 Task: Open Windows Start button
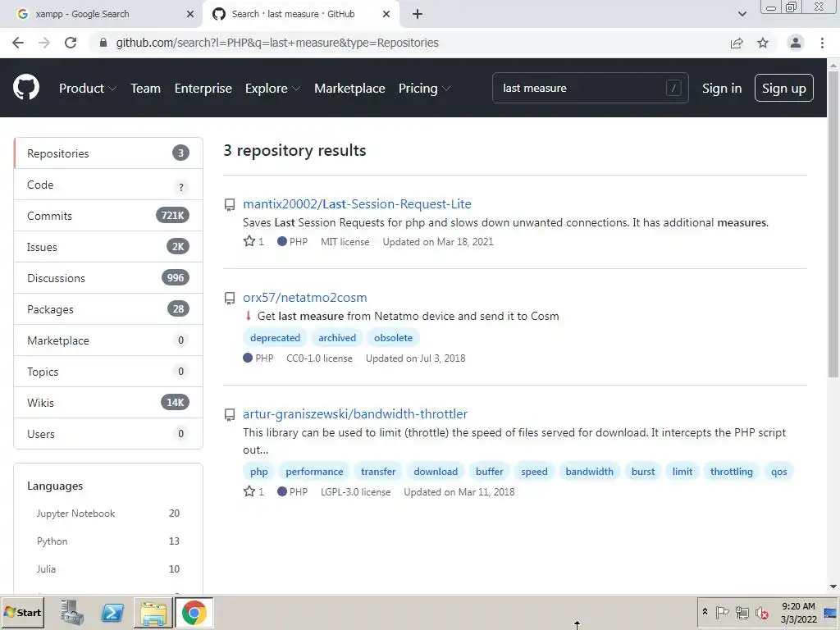(x=22, y=612)
